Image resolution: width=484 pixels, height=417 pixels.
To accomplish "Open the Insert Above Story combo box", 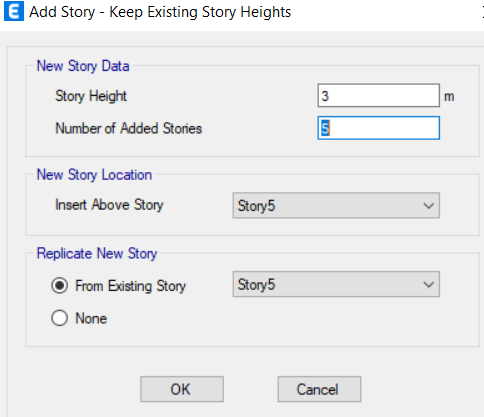I will 336,206.
